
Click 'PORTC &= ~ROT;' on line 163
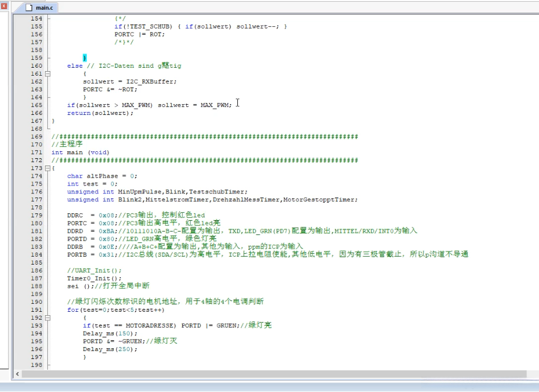click(x=110, y=89)
